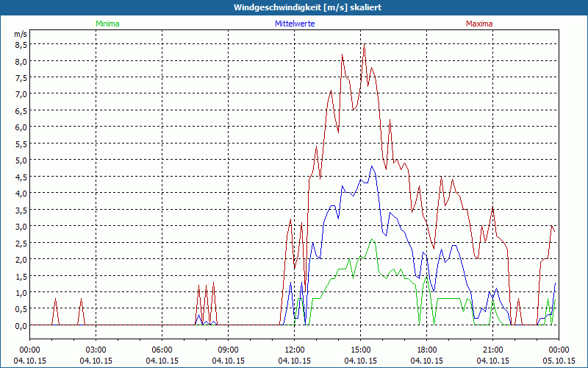Screen dimensions: 588x368
Task: Click the 1,0 y-axis value
Action: [x=21, y=292]
